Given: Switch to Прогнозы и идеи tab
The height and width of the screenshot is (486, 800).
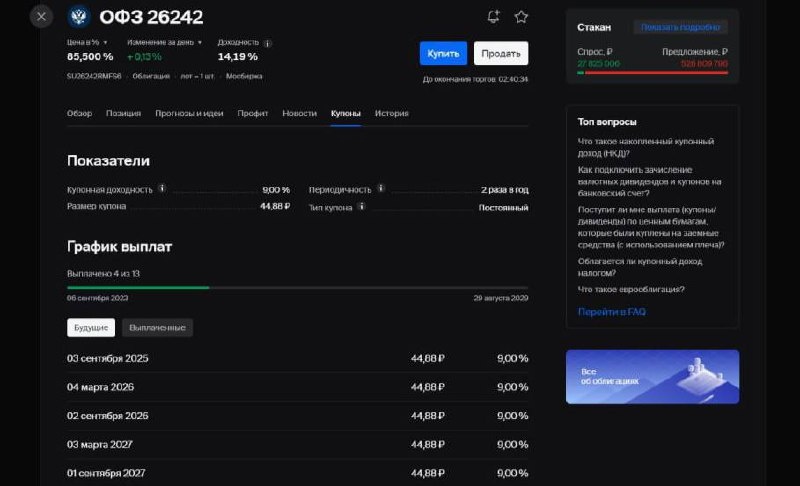Looking at the screenshot, I should coord(189,113).
